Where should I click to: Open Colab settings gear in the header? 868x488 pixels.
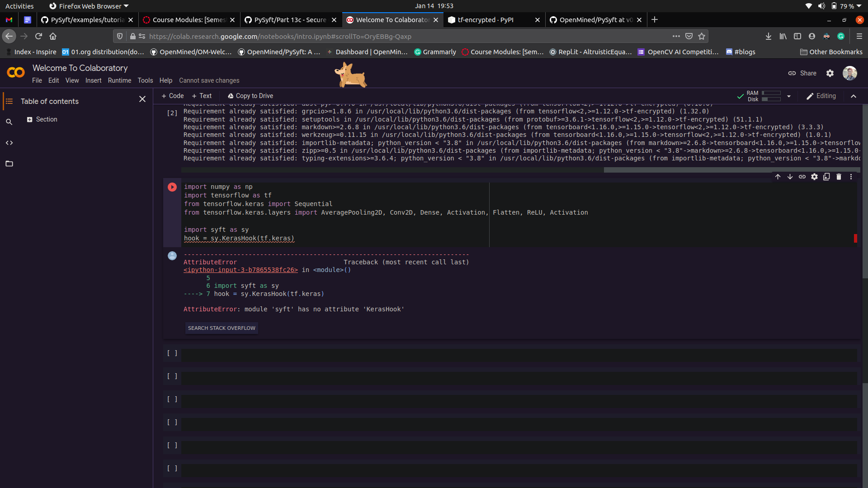point(830,73)
